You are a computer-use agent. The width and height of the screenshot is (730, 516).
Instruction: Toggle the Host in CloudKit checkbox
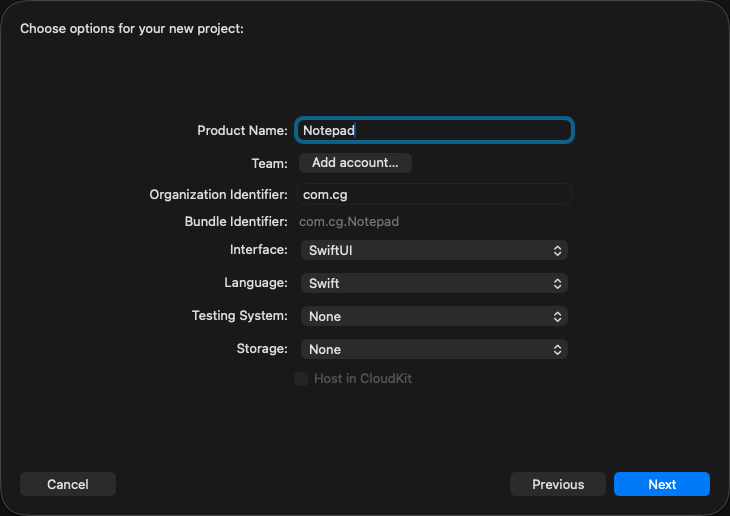pos(301,379)
